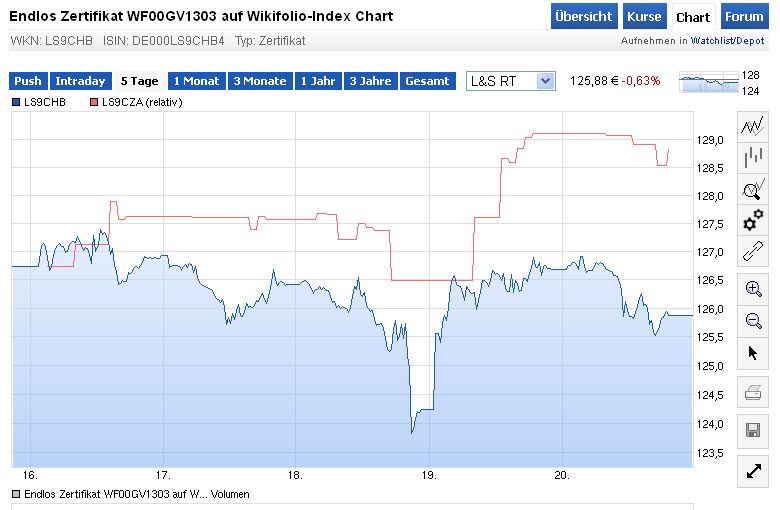Open chart settings gears icon
The image size is (780, 510).
[753, 221]
